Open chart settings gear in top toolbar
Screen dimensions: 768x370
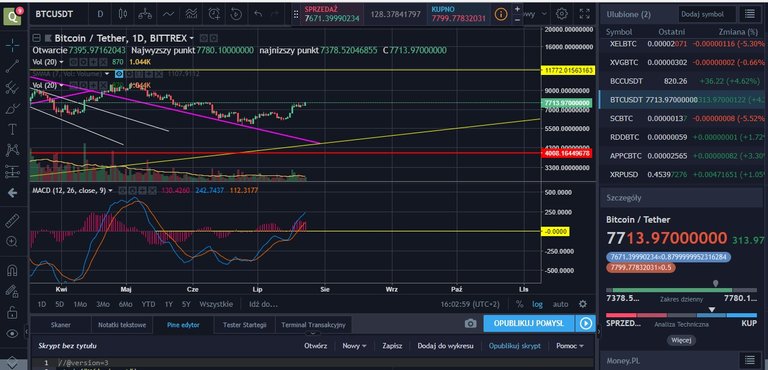pos(562,14)
